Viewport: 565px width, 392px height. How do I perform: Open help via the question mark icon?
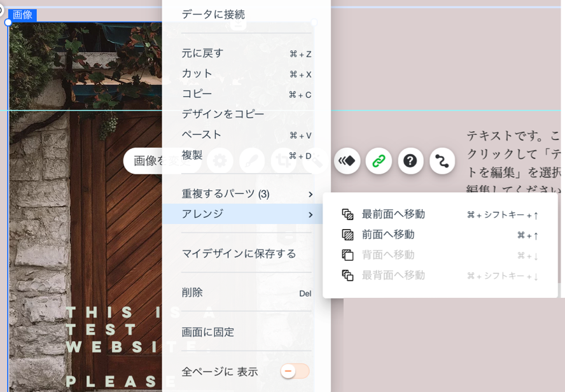(x=410, y=161)
